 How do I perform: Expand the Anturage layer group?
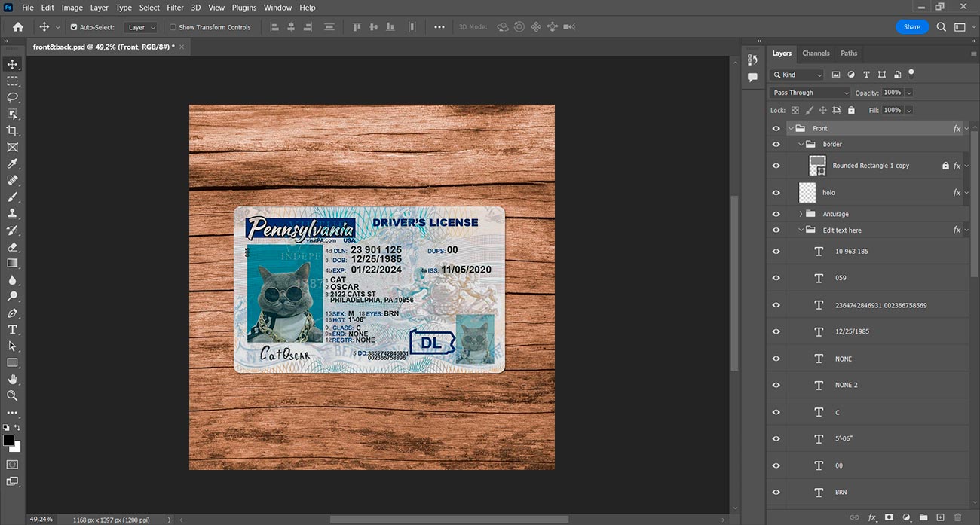[x=801, y=214]
